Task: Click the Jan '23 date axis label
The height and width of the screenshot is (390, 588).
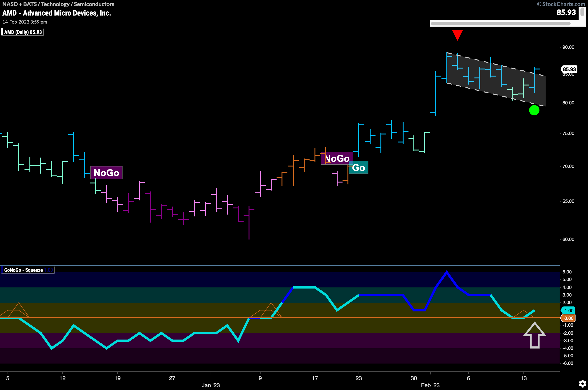Action: tap(211, 385)
